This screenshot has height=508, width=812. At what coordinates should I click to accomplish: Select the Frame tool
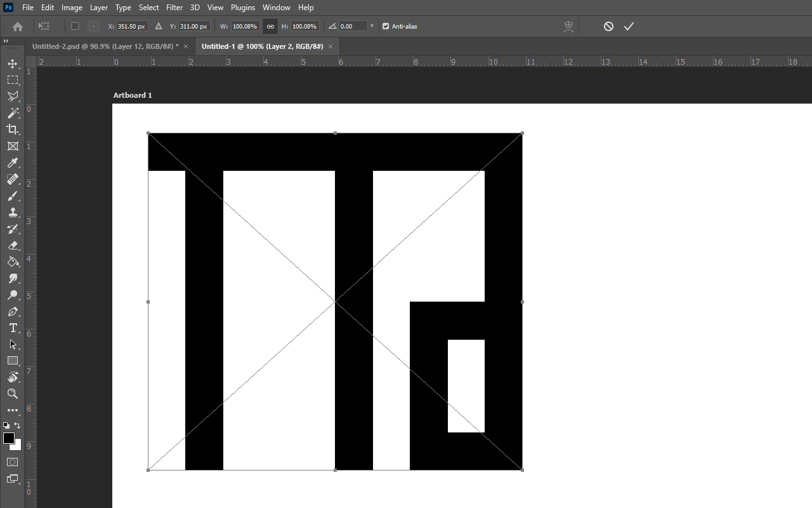click(x=13, y=146)
